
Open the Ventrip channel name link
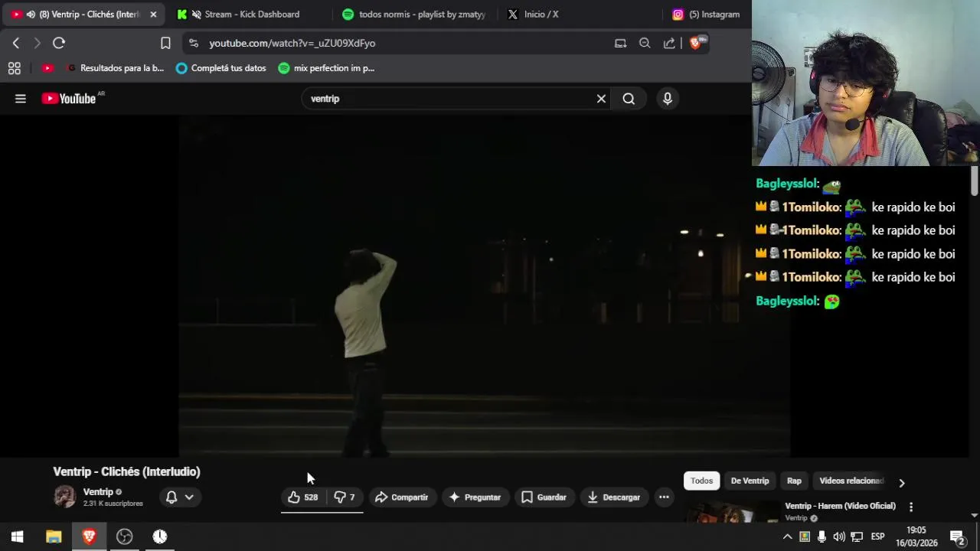(x=98, y=492)
